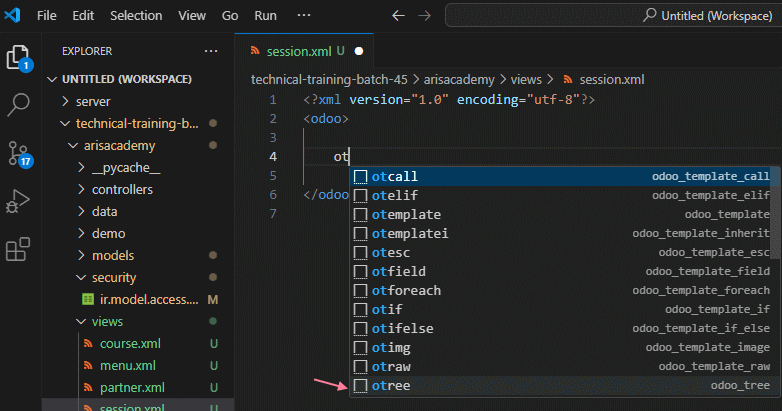The height and width of the screenshot is (411, 782).
Task: Open the Edit menu
Action: pos(83,15)
